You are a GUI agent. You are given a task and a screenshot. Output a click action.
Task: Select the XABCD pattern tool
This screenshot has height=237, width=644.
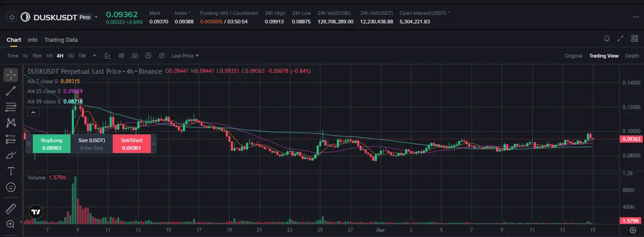click(x=11, y=123)
